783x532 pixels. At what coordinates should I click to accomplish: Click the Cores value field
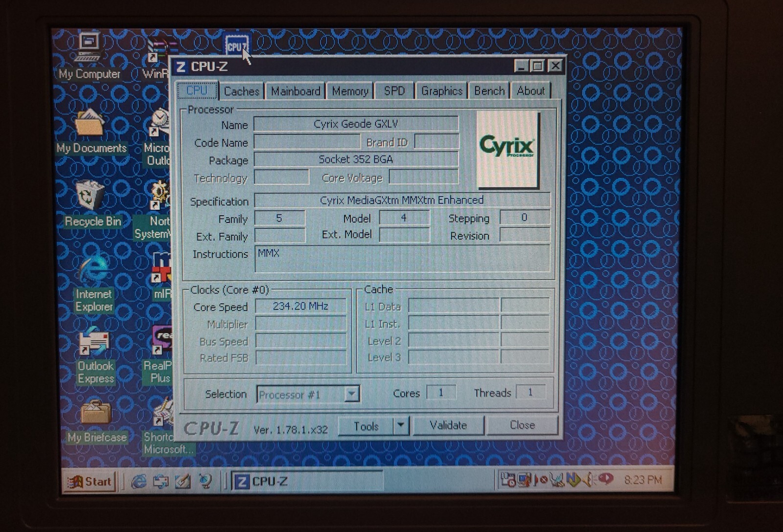coord(441,393)
